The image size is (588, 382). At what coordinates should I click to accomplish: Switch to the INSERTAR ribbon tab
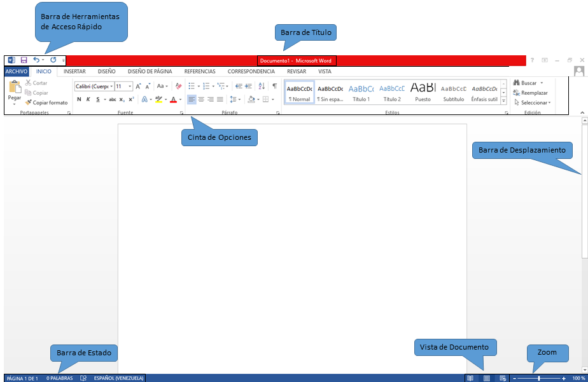point(74,71)
